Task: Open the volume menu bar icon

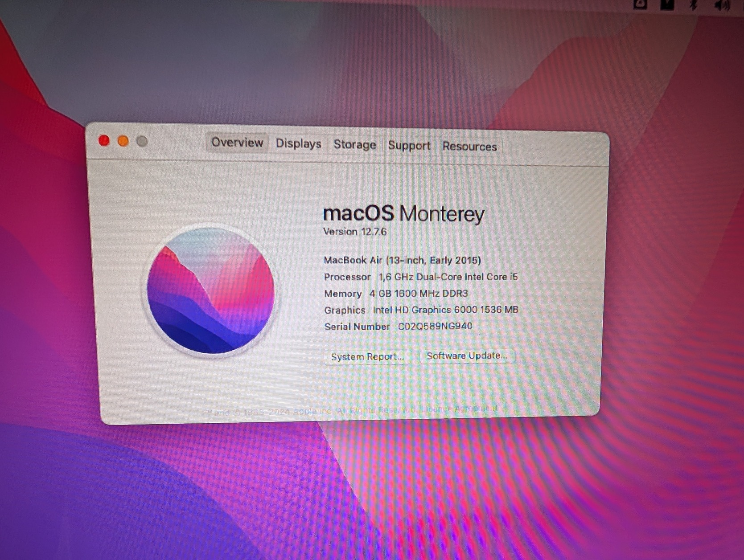Action: point(722,5)
